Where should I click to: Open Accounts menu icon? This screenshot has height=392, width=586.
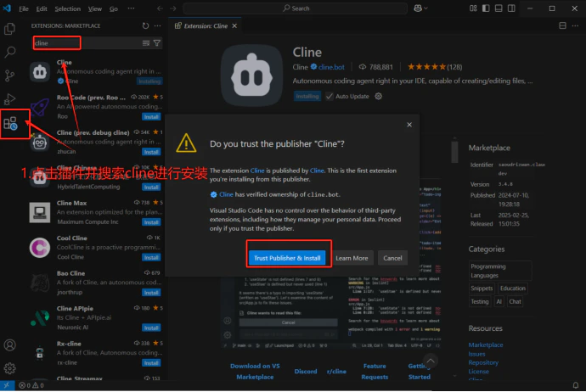tap(9, 345)
